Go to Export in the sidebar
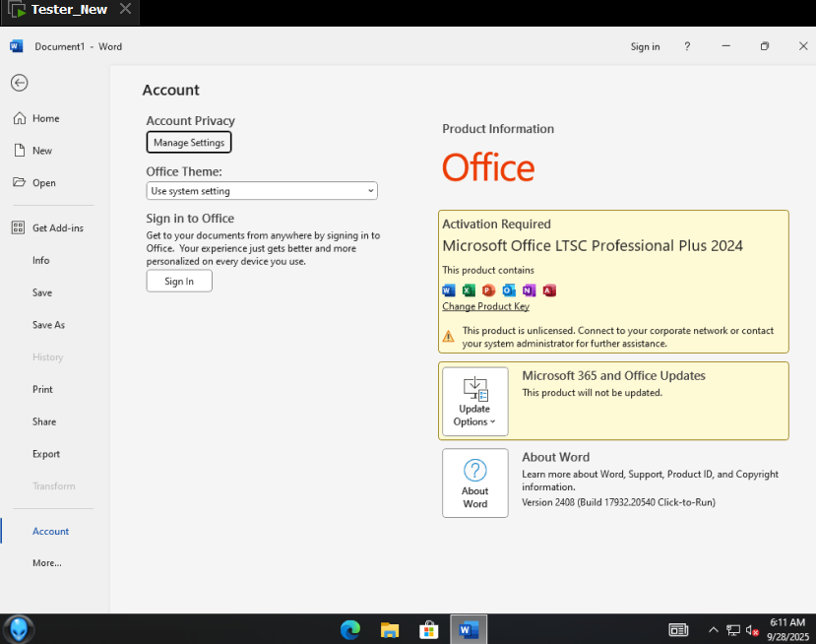This screenshot has height=644, width=816. pyautogui.click(x=46, y=454)
